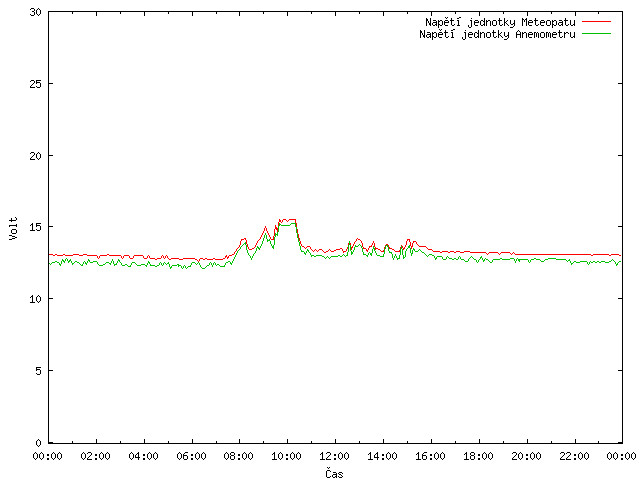640x480 pixels.
Task: Click x-axis time label 08:00
Action: tap(239, 456)
